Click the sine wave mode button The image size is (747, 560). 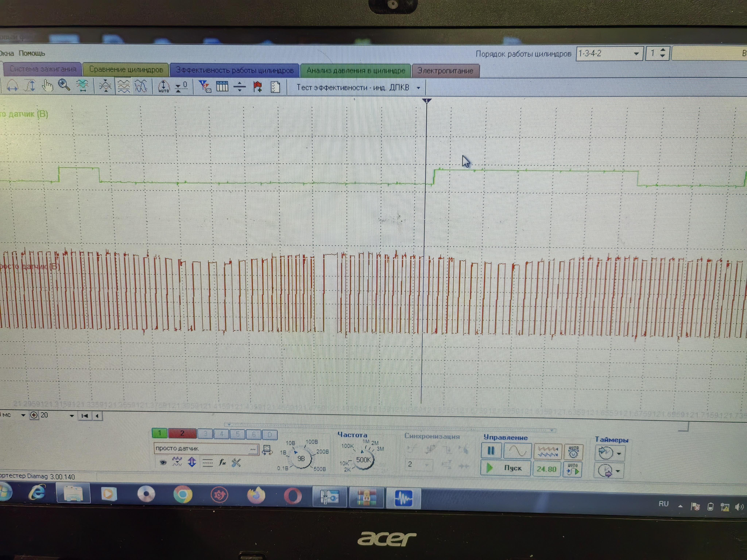click(x=517, y=451)
